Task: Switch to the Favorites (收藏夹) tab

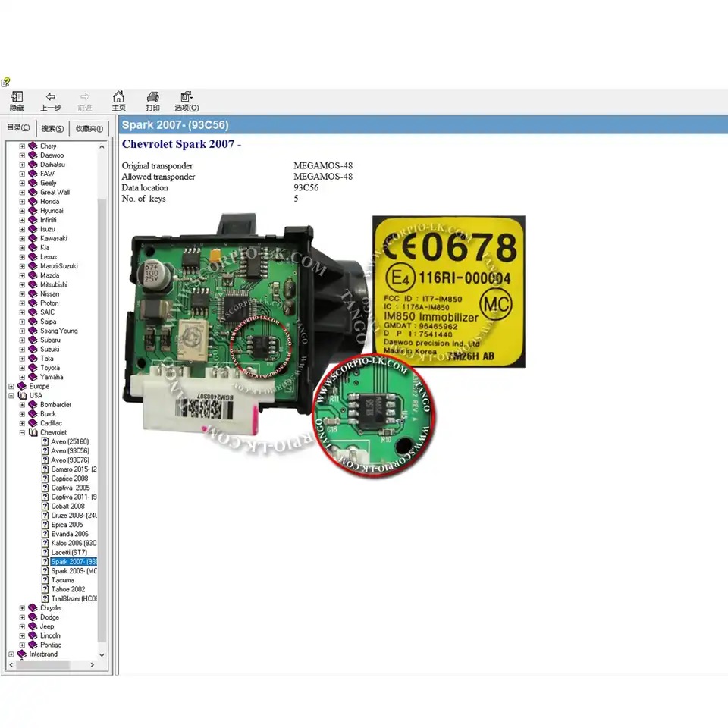Action: (x=89, y=128)
